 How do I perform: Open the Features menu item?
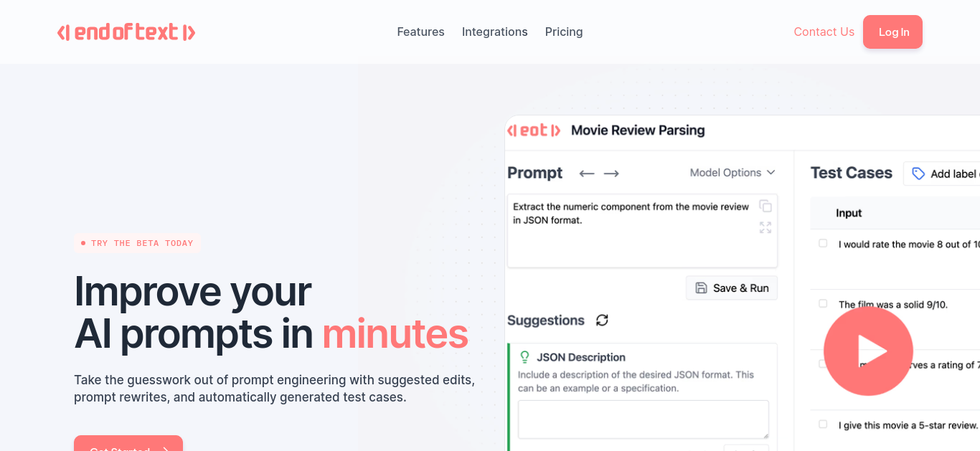[x=420, y=32]
